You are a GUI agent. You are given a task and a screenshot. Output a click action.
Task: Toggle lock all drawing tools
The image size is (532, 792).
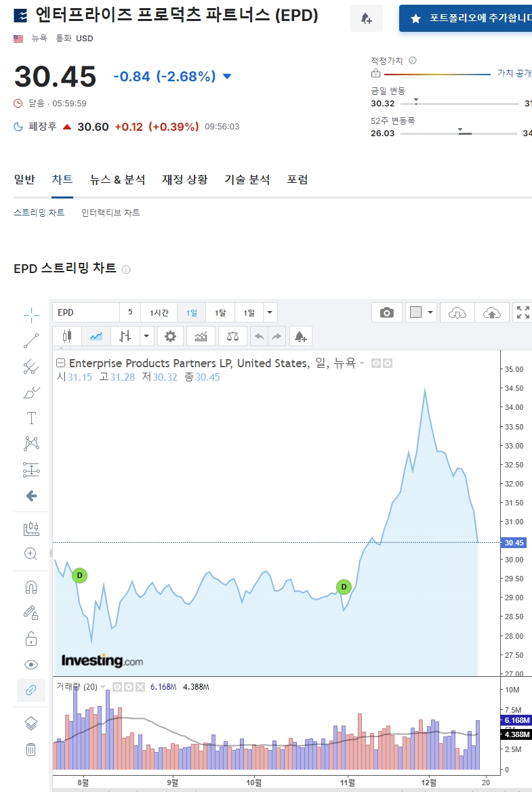pyautogui.click(x=31, y=639)
